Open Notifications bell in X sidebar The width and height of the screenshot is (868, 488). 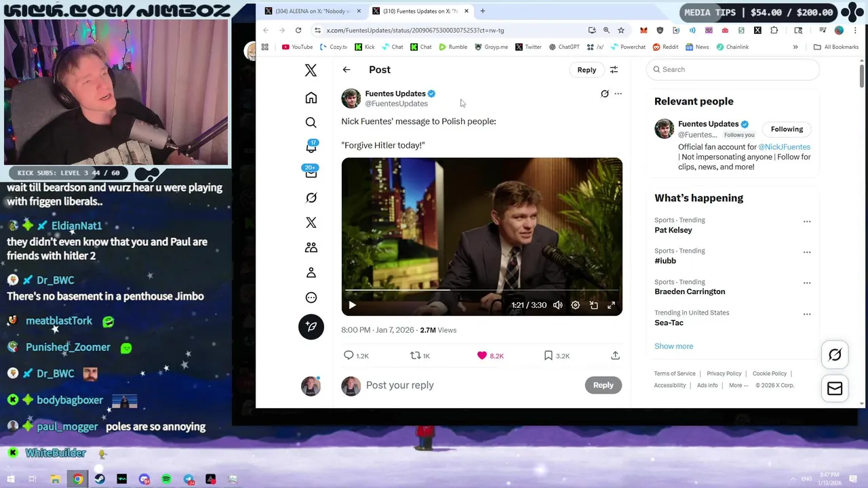coord(311,147)
